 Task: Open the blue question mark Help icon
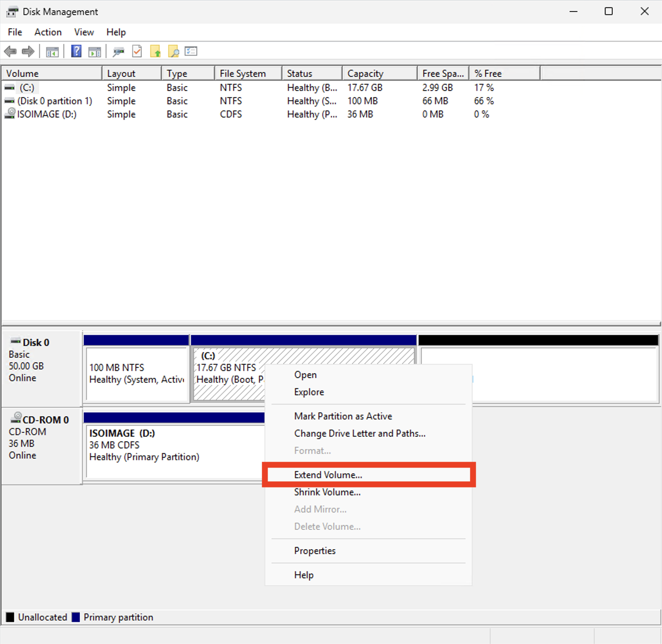(76, 51)
